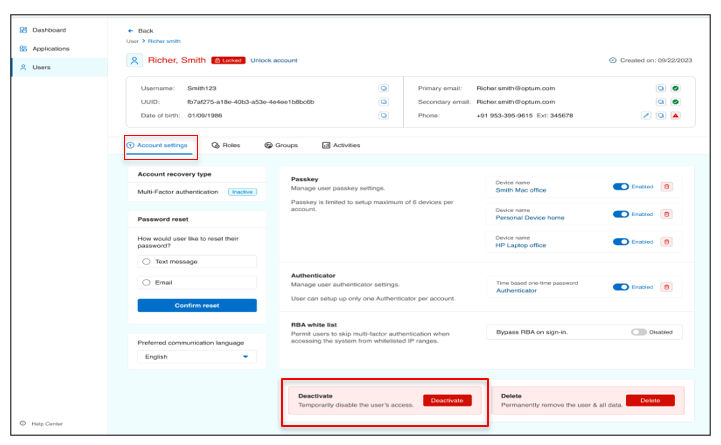The height and width of the screenshot is (445, 721).
Task: Open Applications in the sidebar
Action: (x=51, y=49)
